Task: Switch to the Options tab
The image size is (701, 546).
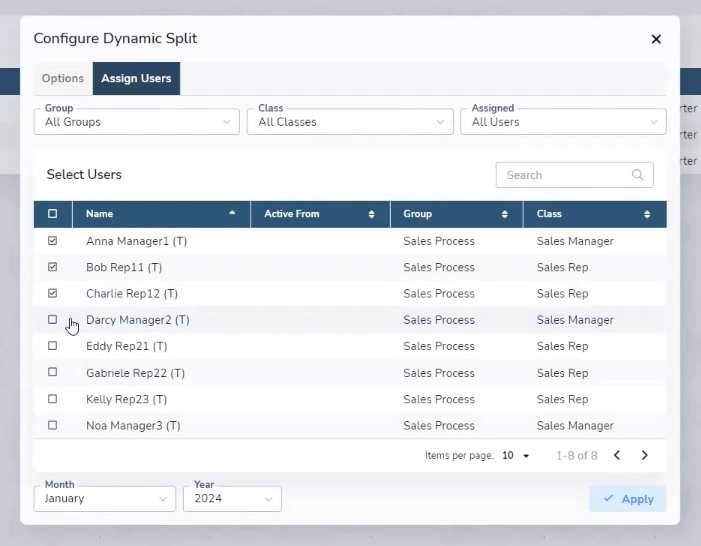Action: [63, 78]
